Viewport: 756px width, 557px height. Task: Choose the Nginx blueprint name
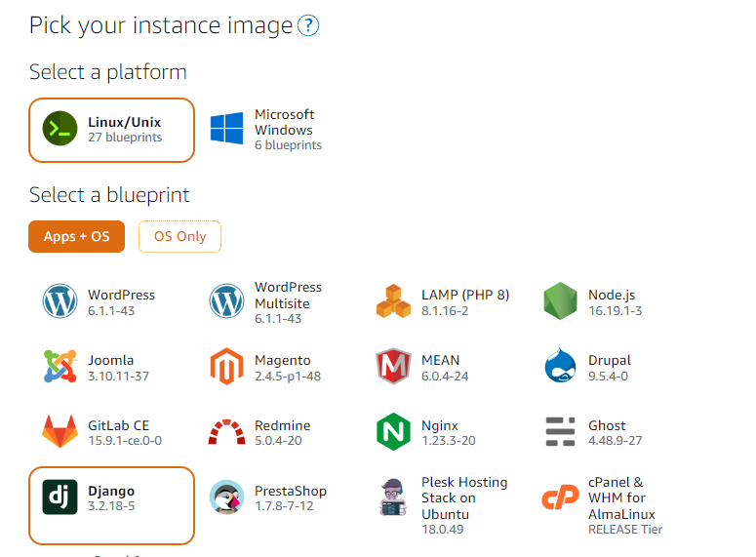click(x=440, y=425)
